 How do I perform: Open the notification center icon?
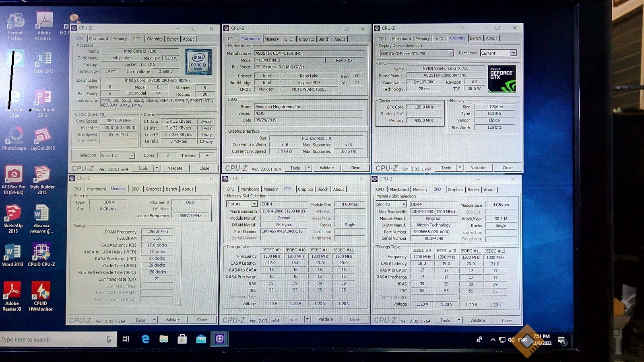(x=562, y=341)
